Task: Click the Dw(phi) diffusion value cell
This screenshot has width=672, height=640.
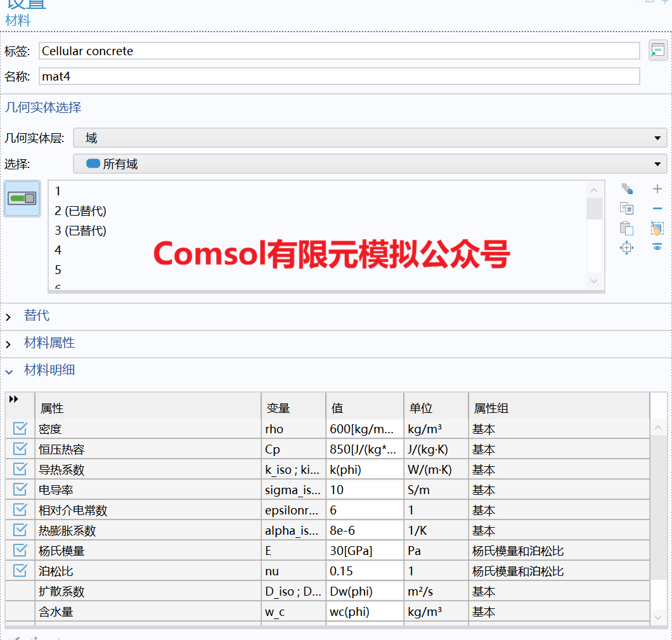Action: tap(365, 591)
